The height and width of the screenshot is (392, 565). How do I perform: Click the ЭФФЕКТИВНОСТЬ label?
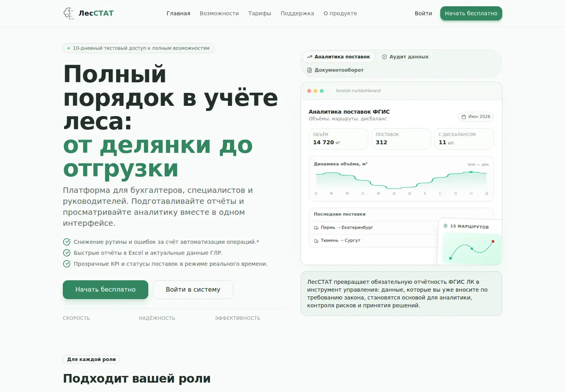pos(237,318)
